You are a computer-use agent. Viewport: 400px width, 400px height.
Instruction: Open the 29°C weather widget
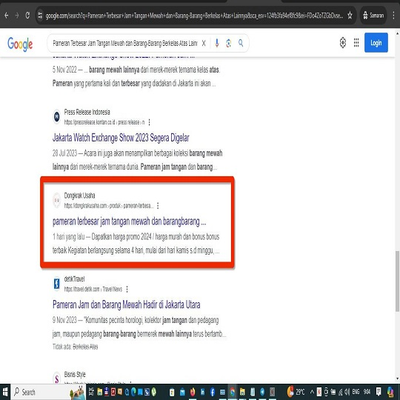tap(296, 392)
